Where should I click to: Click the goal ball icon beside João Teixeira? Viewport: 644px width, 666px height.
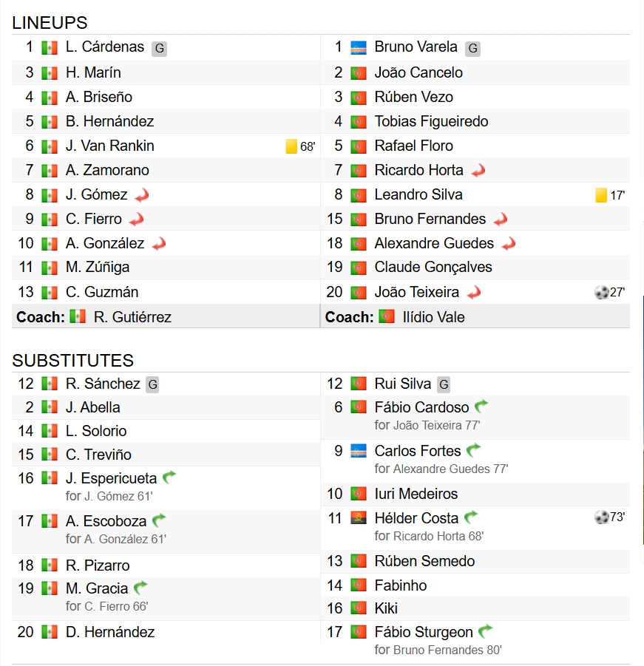pos(602,292)
